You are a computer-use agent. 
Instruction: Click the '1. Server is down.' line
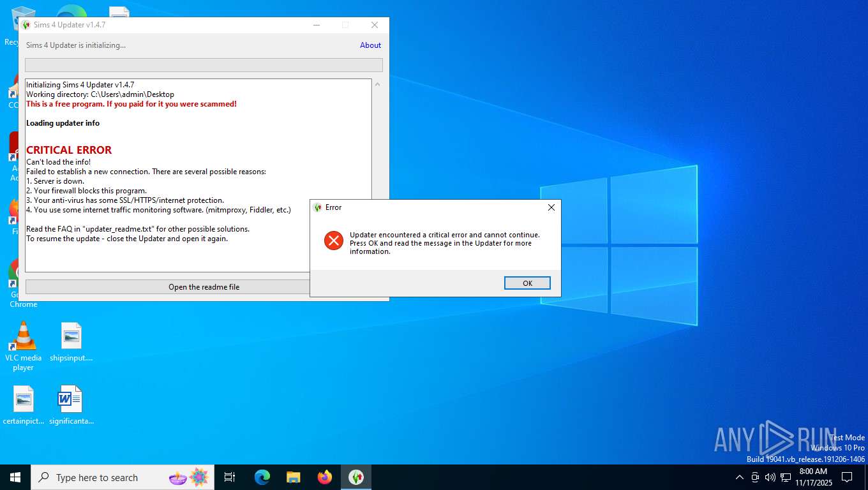pos(56,181)
